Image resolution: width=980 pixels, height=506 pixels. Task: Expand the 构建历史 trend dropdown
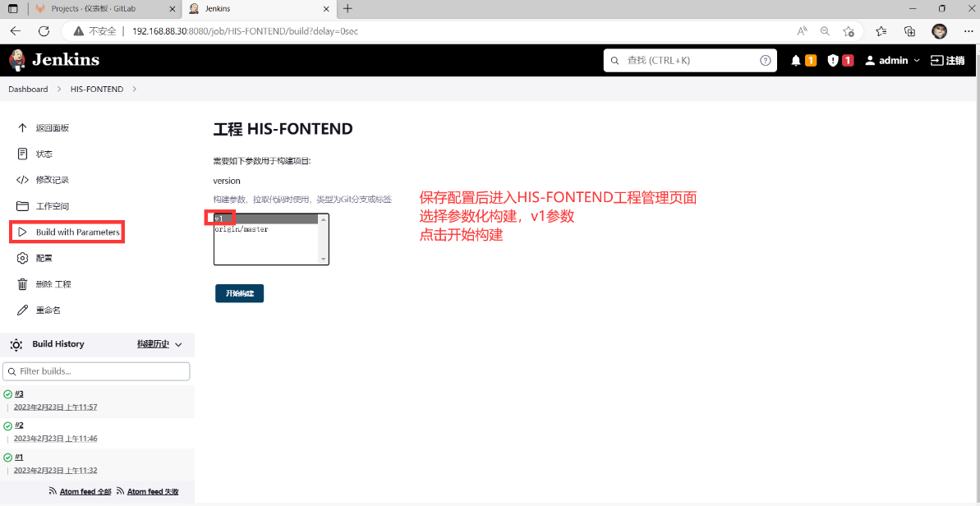coord(179,345)
